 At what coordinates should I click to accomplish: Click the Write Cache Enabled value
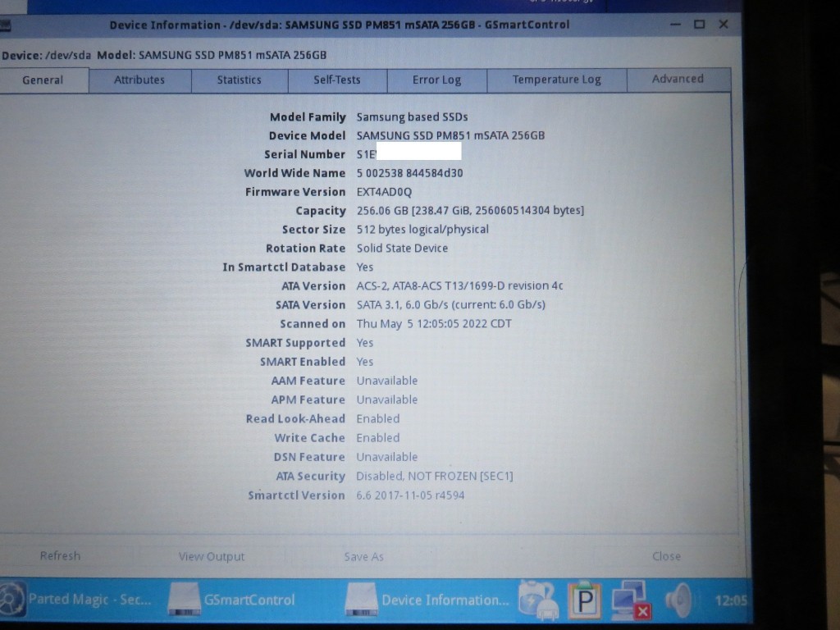378,438
